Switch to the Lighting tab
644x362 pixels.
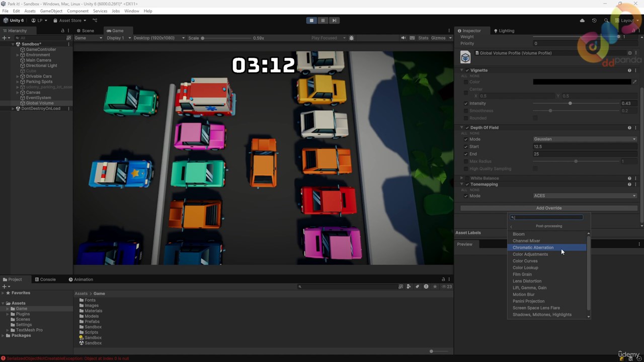click(x=504, y=31)
